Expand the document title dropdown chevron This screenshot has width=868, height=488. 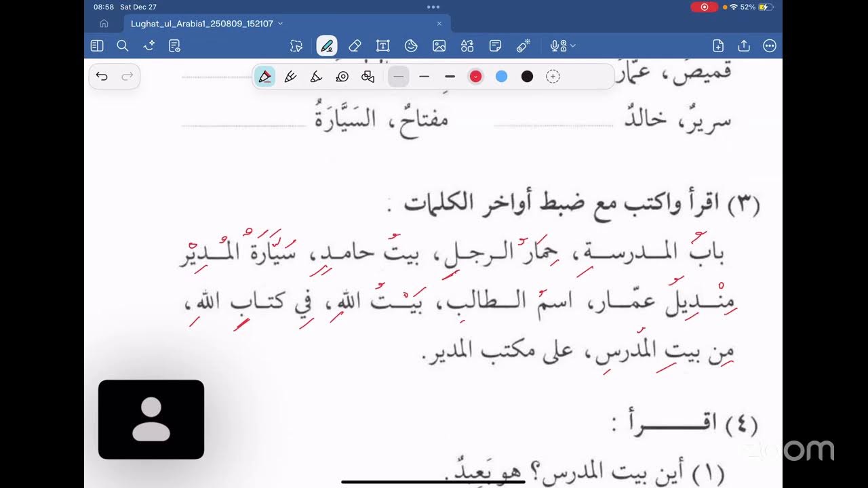[281, 23]
